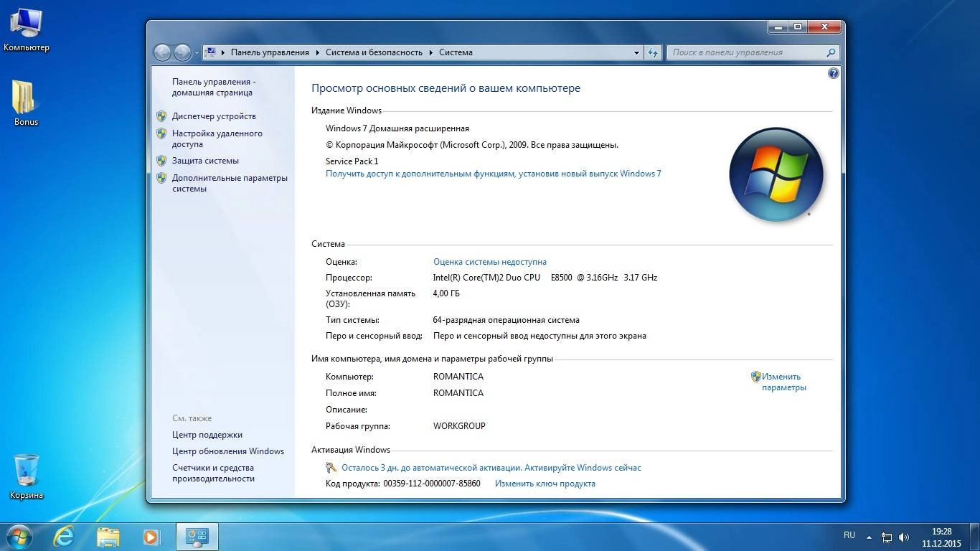Open the blue help question-mark icon
The width and height of the screenshot is (980, 551).
click(833, 73)
